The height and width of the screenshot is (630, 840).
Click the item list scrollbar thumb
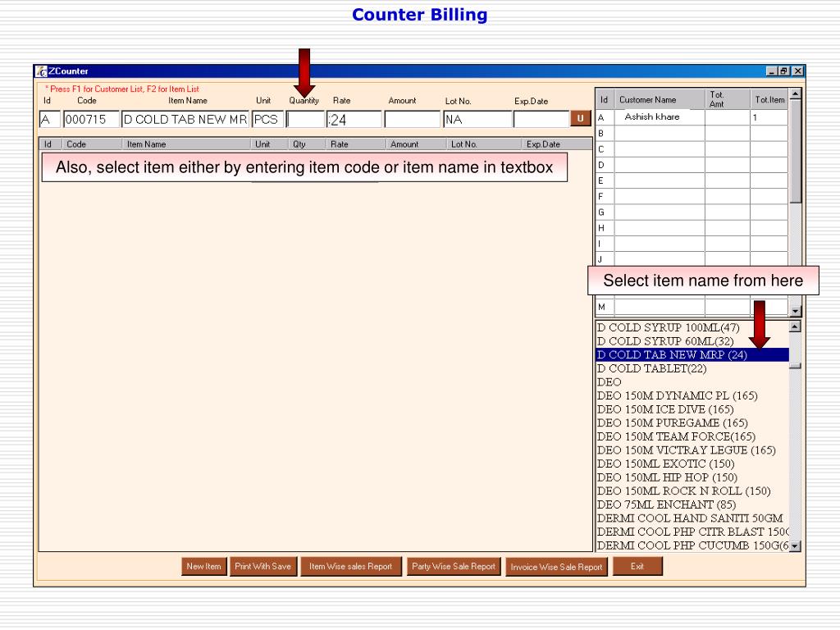[795, 367]
